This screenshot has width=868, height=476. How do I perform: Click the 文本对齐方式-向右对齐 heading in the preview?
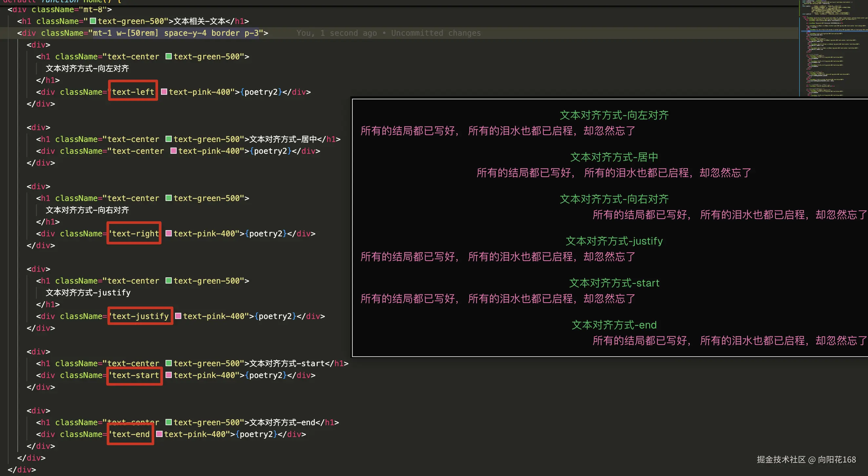point(614,199)
